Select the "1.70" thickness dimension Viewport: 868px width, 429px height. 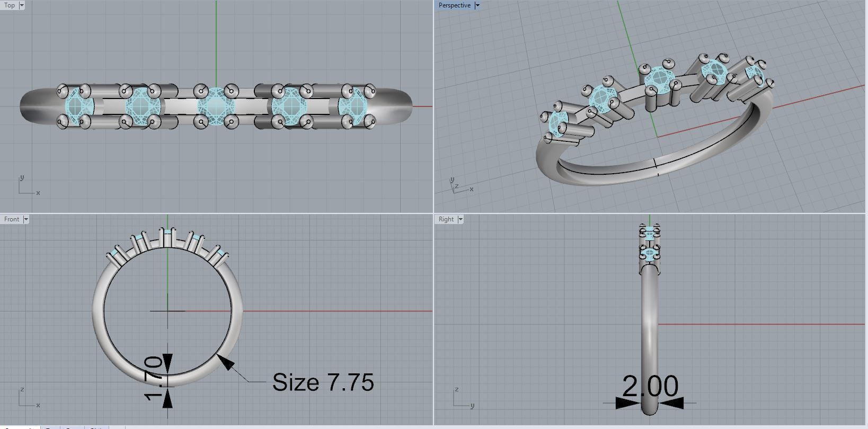point(154,378)
